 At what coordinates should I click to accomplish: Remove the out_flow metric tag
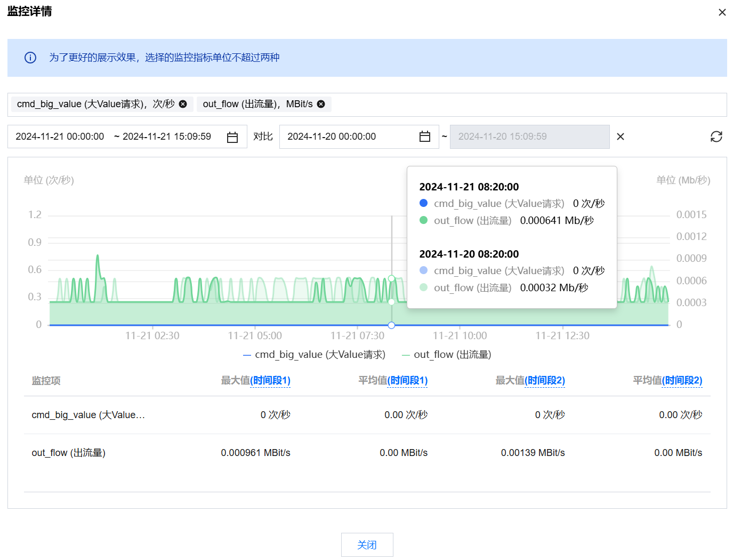click(x=321, y=104)
